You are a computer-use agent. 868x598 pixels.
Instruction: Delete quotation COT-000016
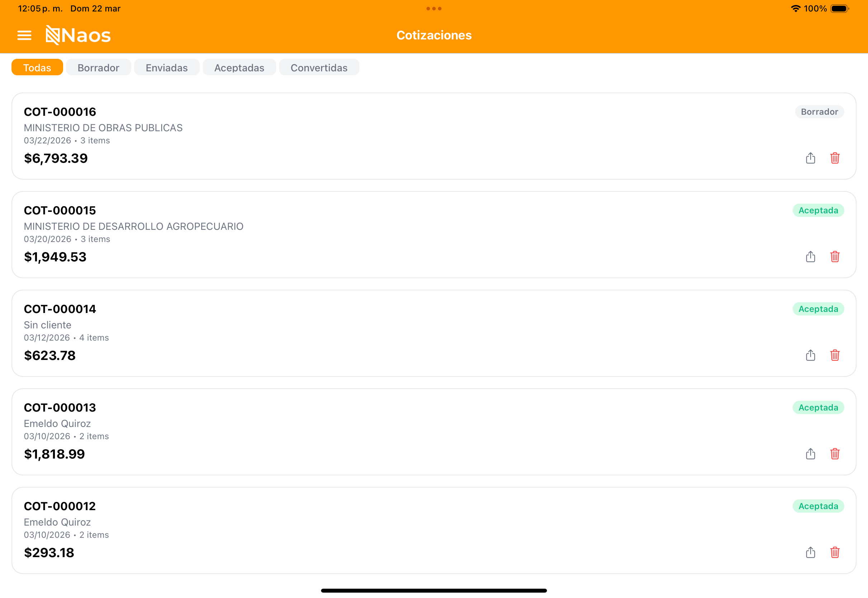[x=835, y=158]
